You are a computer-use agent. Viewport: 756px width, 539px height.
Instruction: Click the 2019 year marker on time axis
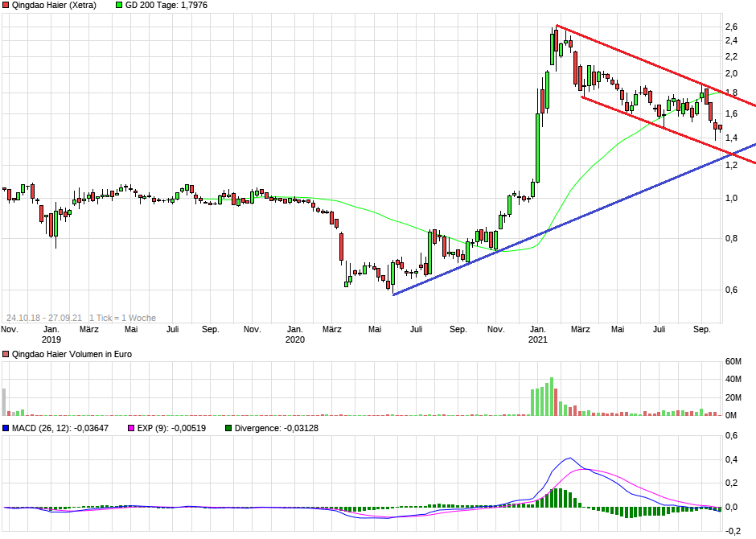[x=51, y=340]
